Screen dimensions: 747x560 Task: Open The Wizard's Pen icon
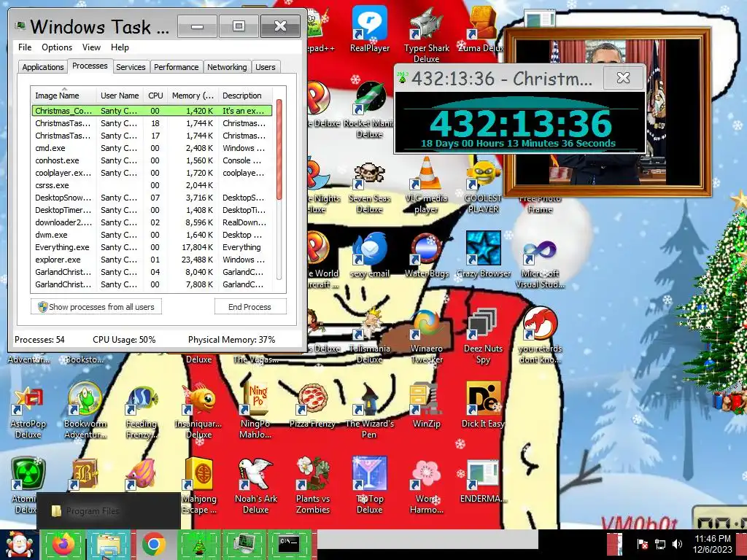click(x=370, y=411)
